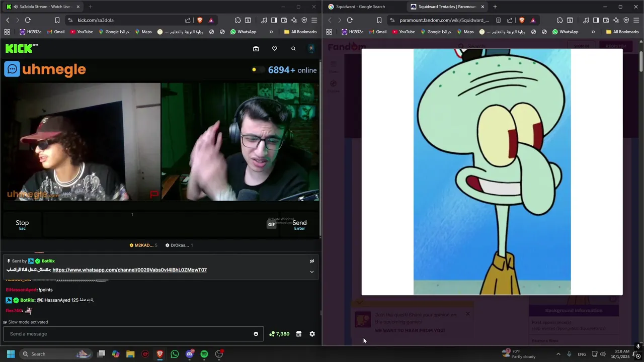Open Brave VPN shield in Kick window
Image resolution: width=644 pixels, height=362 pixels.
point(304,20)
